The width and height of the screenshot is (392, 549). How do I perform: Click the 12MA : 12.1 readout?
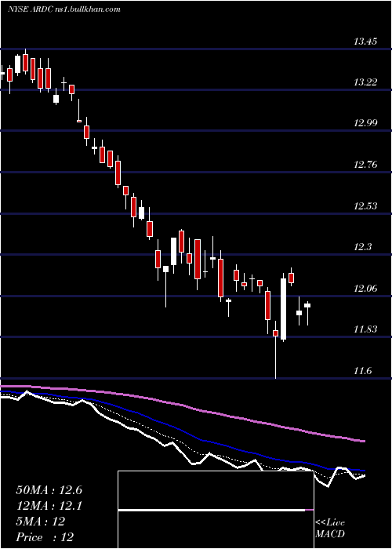[49, 506]
